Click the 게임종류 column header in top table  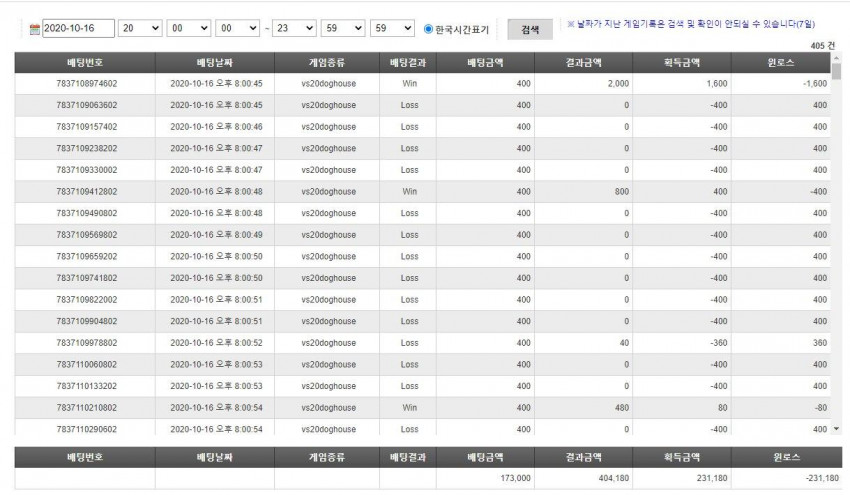[x=327, y=63]
